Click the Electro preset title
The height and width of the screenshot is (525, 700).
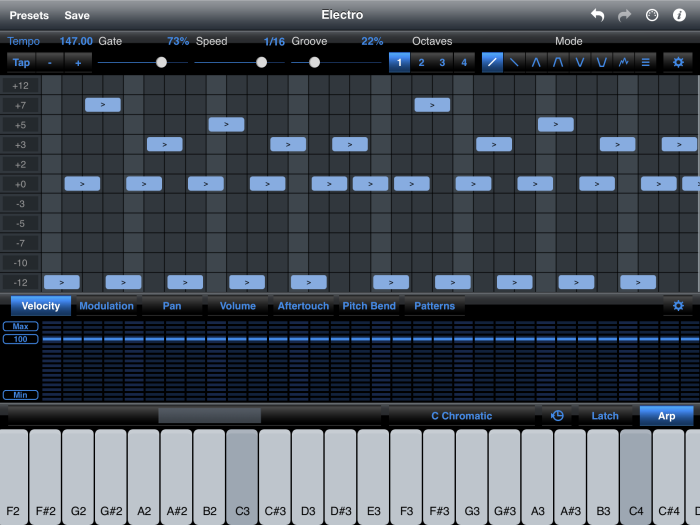(x=342, y=15)
